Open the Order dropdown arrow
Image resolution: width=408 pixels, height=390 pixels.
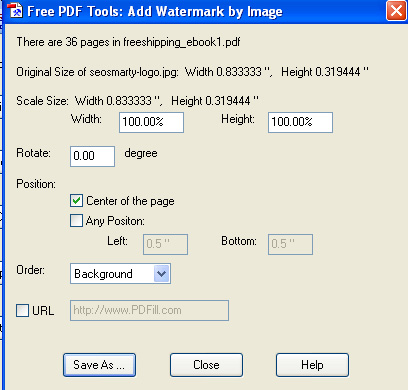point(162,274)
